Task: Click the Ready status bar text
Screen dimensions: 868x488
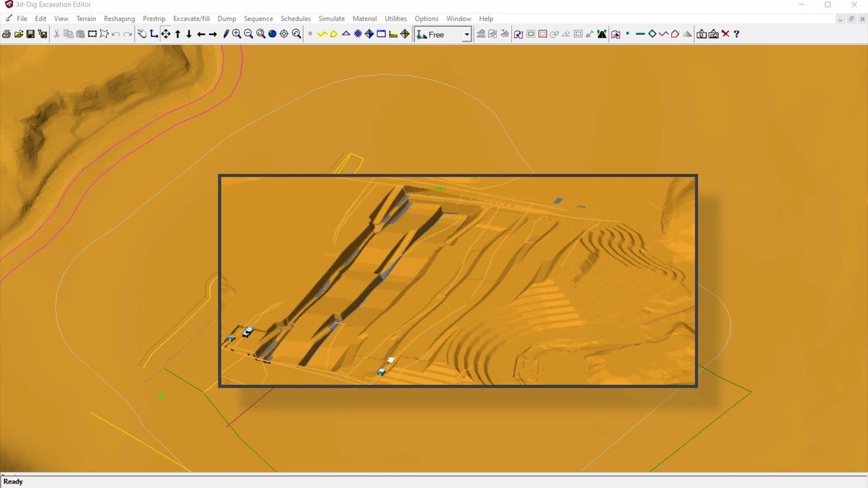Action: pyautogui.click(x=13, y=481)
